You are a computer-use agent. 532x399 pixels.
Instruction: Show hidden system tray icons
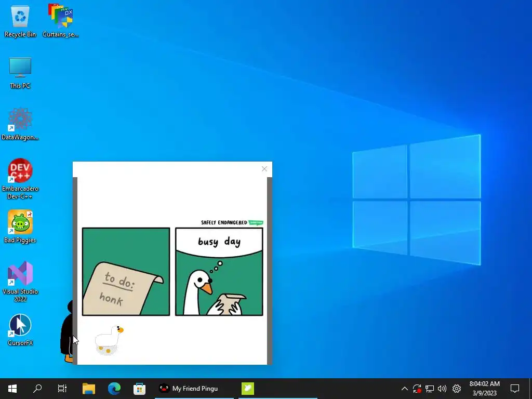(x=404, y=389)
